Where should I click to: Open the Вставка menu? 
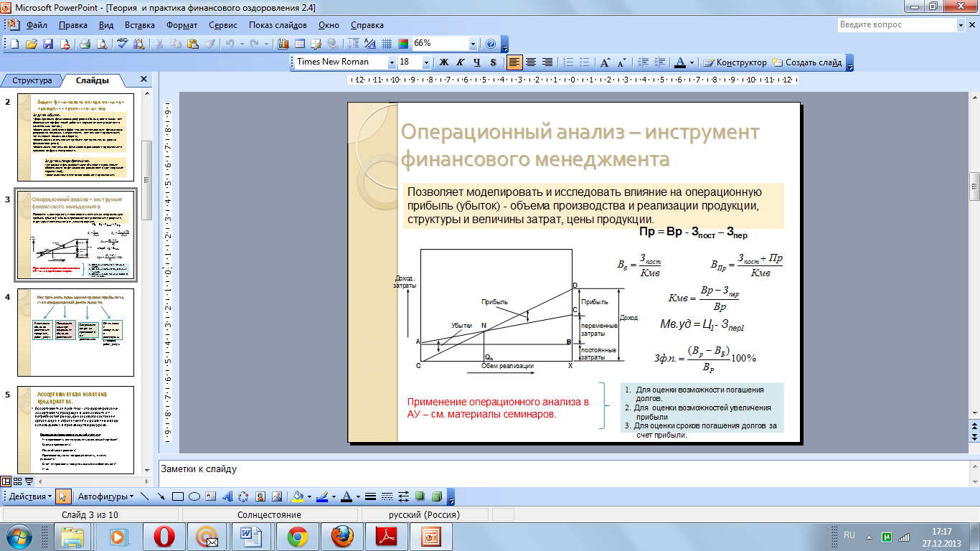click(140, 24)
